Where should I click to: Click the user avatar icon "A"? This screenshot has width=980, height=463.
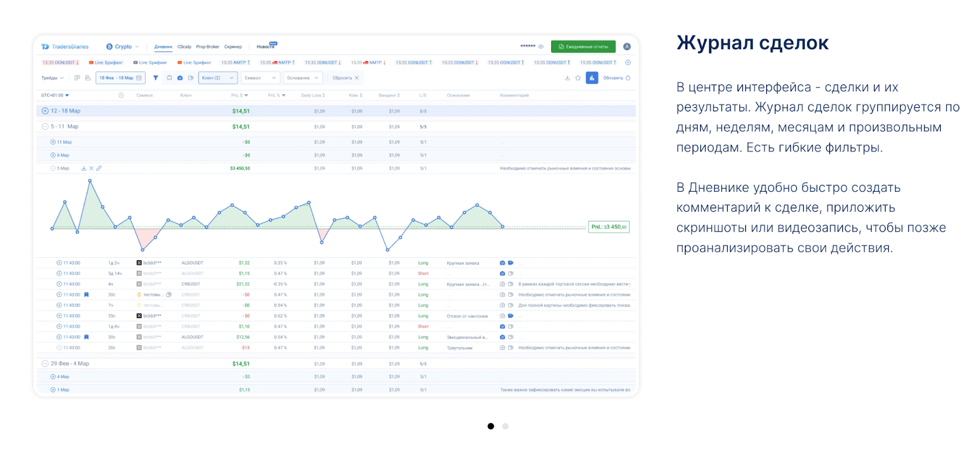pyautogui.click(x=627, y=47)
